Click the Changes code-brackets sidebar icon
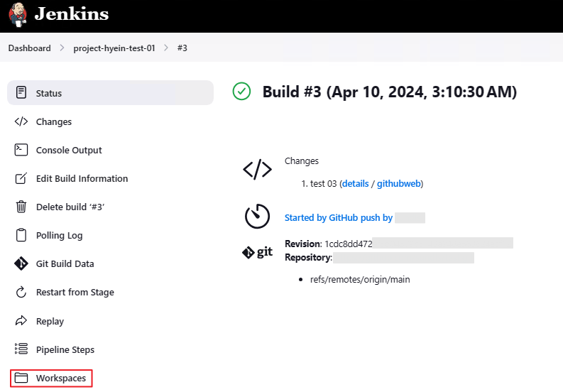The image size is (563, 392). coord(21,121)
